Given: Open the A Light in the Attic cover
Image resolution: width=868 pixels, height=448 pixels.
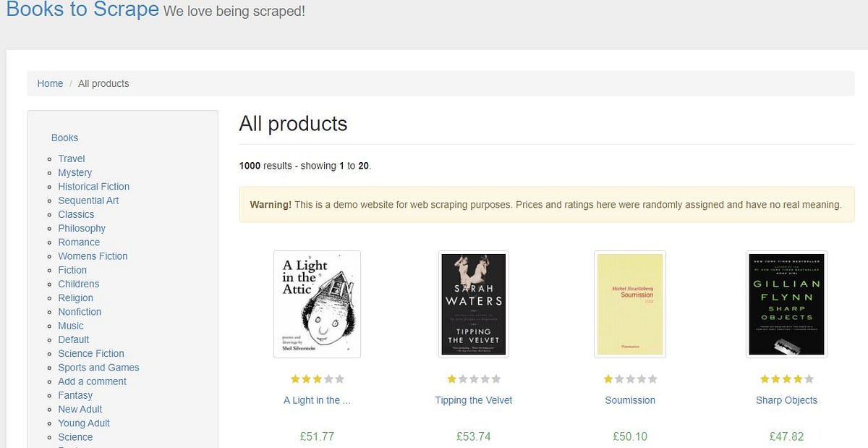Looking at the screenshot, I should tap(317, 304).
